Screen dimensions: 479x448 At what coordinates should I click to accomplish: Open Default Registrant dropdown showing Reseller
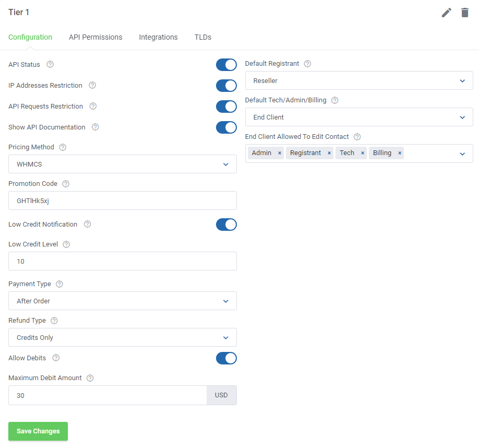tap(359, 81)
